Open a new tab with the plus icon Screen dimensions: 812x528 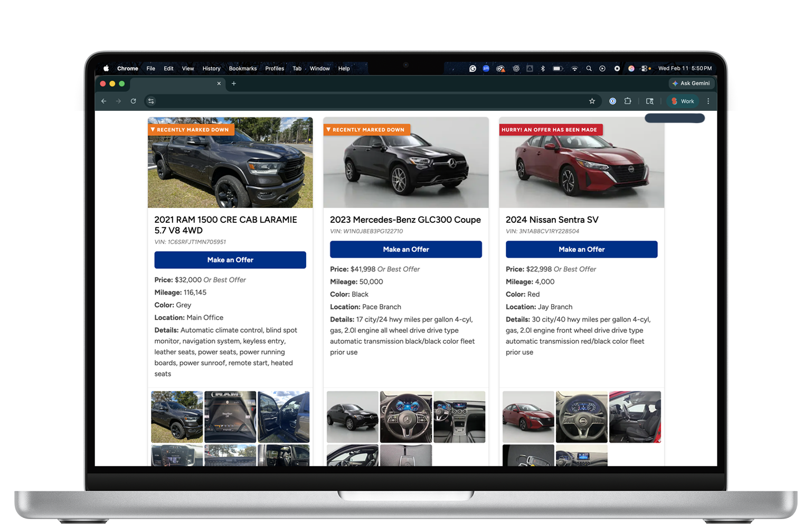[234, 83]
